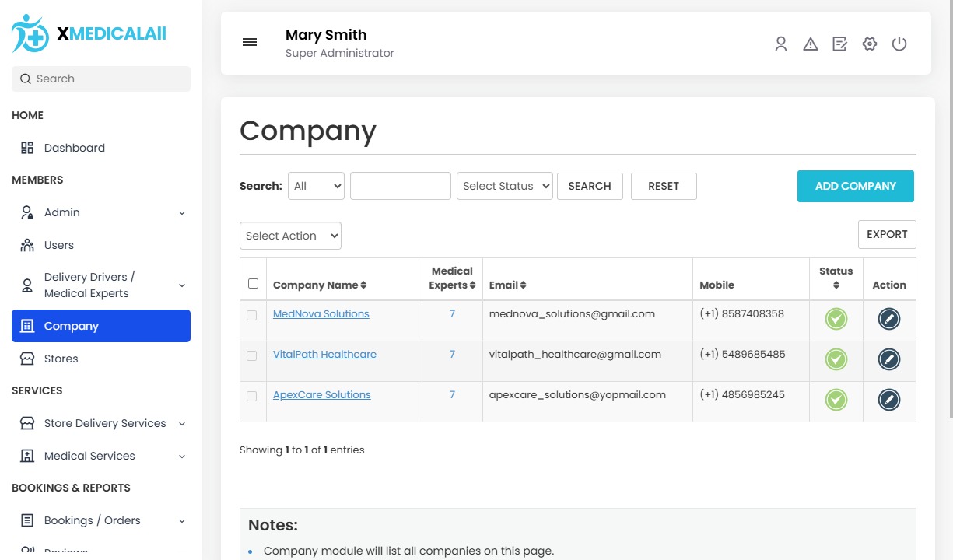Viewport: 953px width, 560px height.
Task: Click edit pencil icon for MedNova Solutions
Action: [888, 319]
